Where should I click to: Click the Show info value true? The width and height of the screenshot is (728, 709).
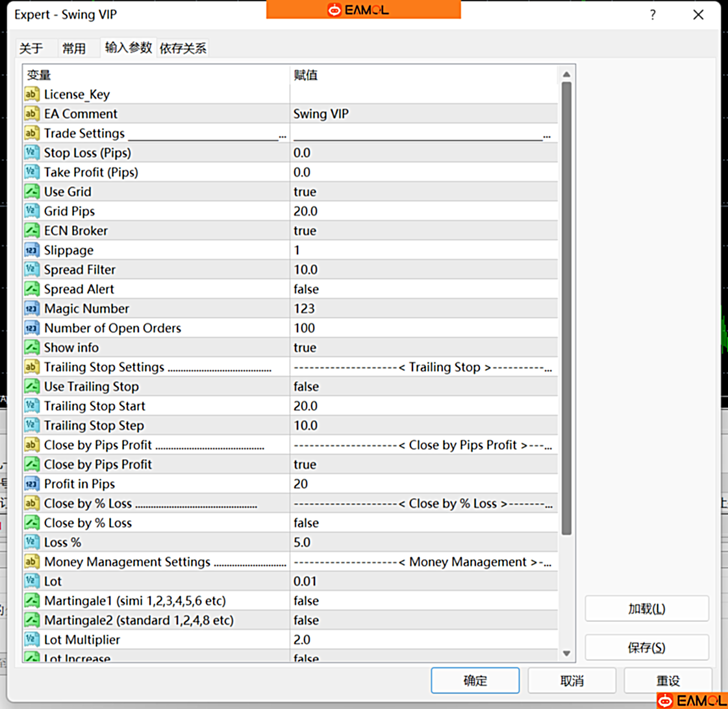click(x=305, y=348)
